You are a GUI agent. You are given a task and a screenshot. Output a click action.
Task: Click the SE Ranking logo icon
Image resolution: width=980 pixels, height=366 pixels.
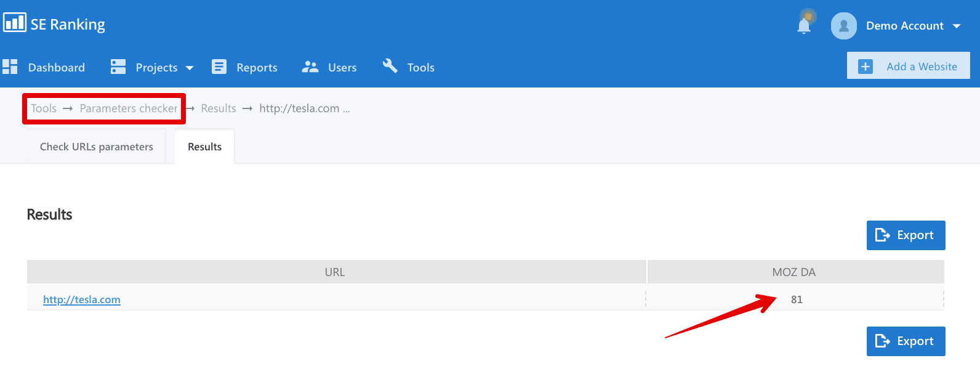15,23
